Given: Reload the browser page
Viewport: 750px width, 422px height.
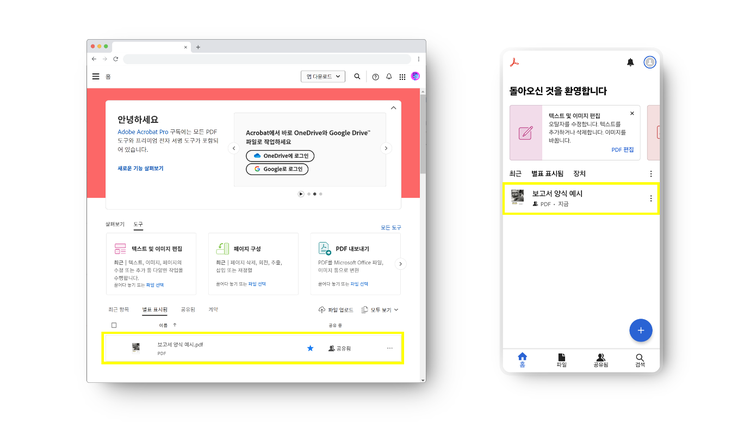Looking at the screenshot, I should tap(116, 59).
